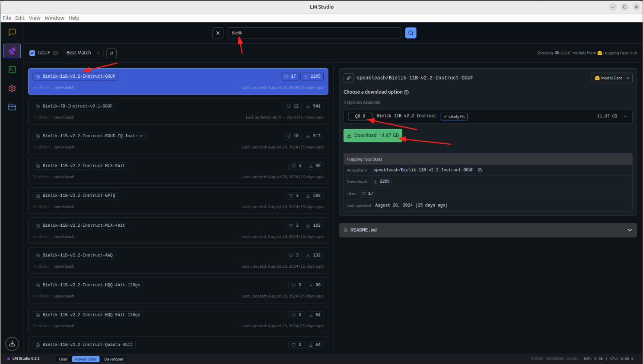The width and height of the screenshot is (643, 364).
Task: Select the Discover telescope icon
Action: 12,51
